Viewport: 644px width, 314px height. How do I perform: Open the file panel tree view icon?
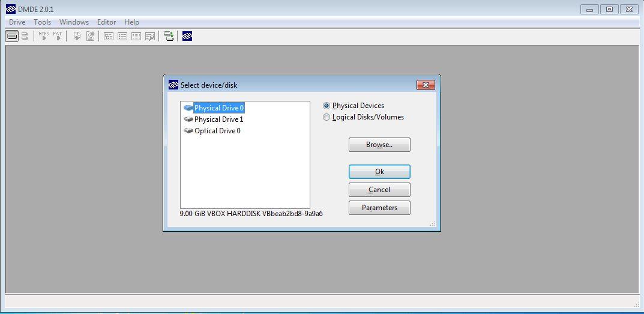click(x=109, y=36)
